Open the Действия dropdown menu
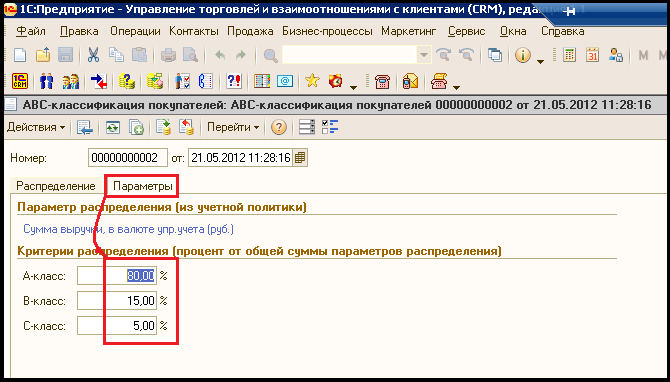670x382 pixels. pos(36,127)
